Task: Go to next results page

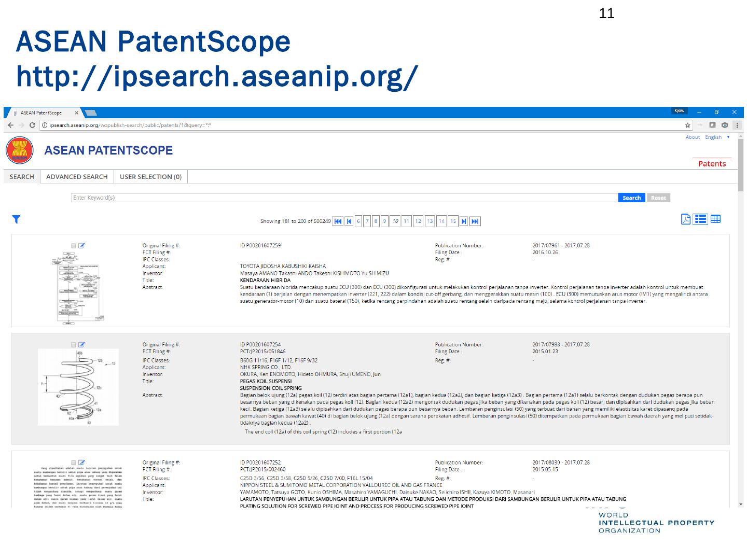Action: (464, 221)
